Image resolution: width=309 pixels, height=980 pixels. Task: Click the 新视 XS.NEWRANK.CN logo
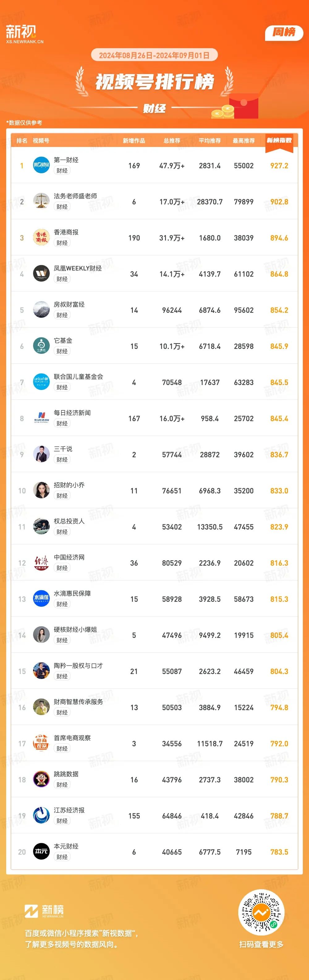click(25, 34)
